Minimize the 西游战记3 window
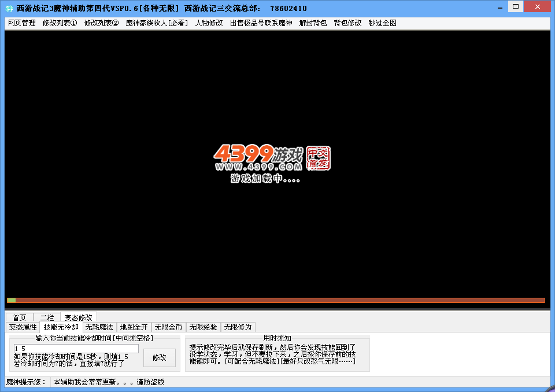This screenshot has width=555, height=392. point(499,8)
